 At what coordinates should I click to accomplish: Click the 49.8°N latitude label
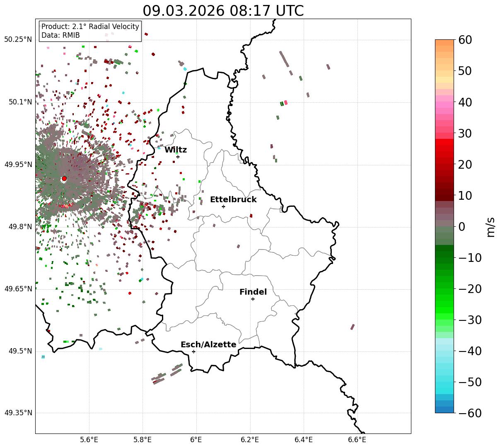(20, 227)
